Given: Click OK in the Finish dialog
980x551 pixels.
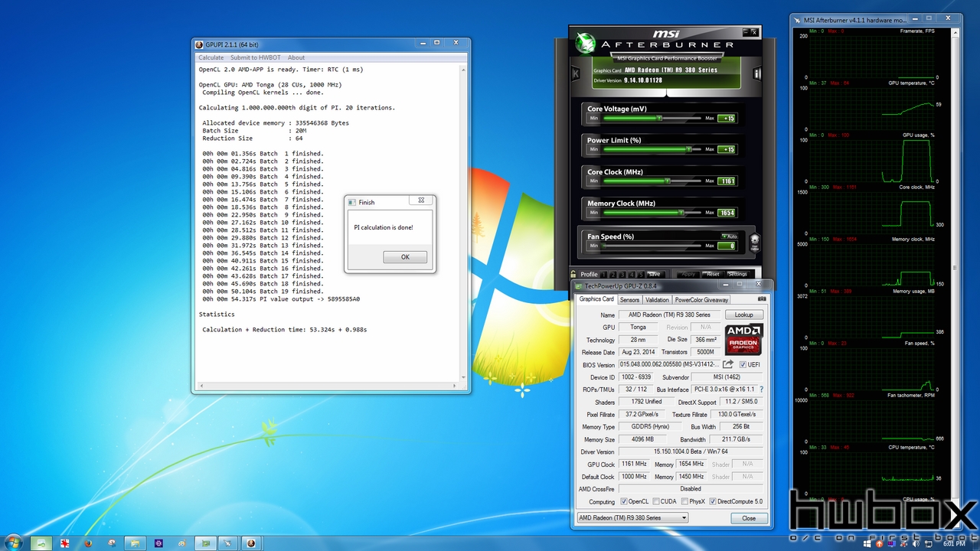Looking at the screenshot, I should point(405,257).
